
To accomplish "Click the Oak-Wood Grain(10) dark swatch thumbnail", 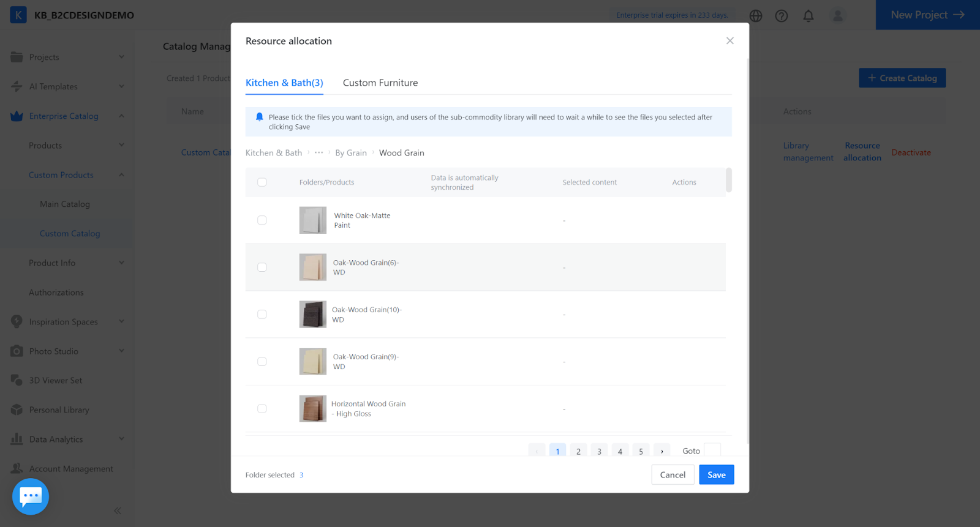I will 312,315.
